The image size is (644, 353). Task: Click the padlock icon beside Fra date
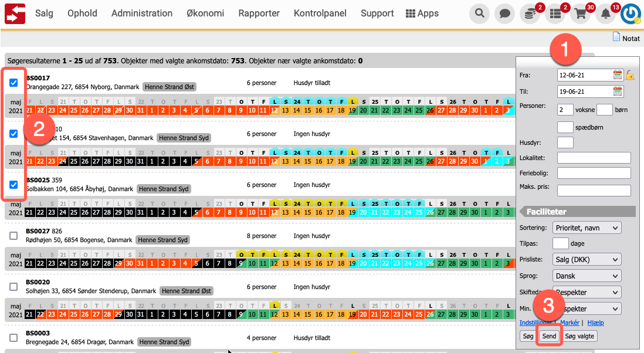(x=630, y=75)
